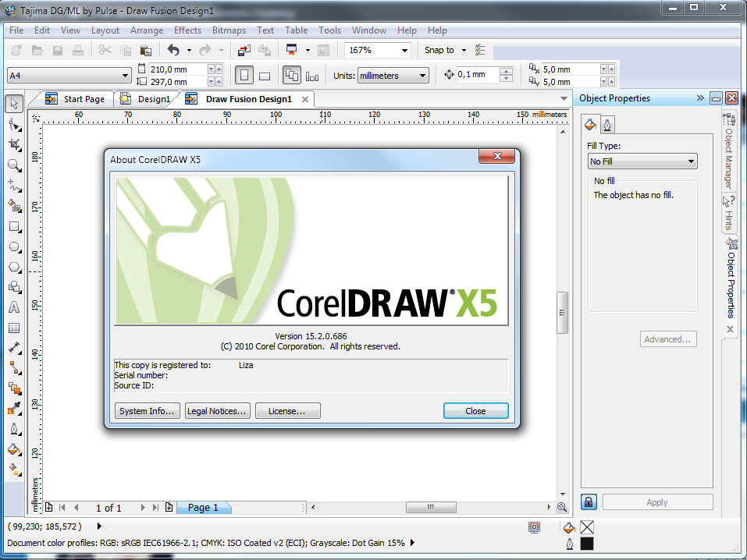Image resolution: width=747 pixels, height=560 pixels.
Task: Click the page width 210,0 mm field
Action: click(x=178, y=69)
